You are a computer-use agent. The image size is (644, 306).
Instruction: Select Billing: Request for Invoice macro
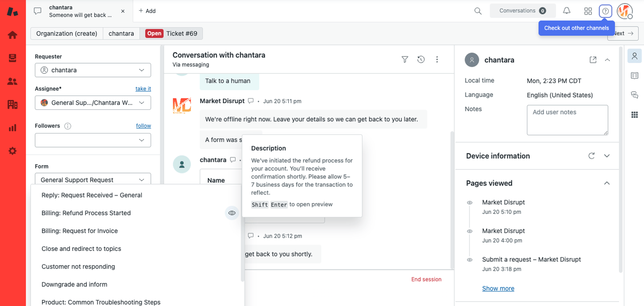(x=80, y=231)
